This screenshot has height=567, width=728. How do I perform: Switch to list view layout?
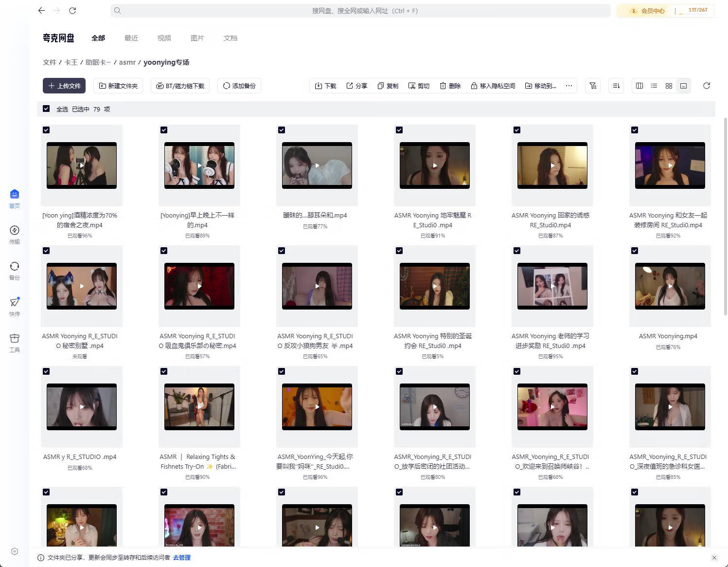coord(654,86)
